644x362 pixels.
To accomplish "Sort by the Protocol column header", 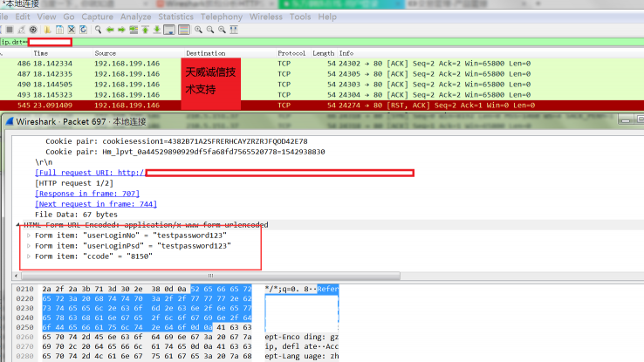I will pyautogui.click(x=291, y=53).
